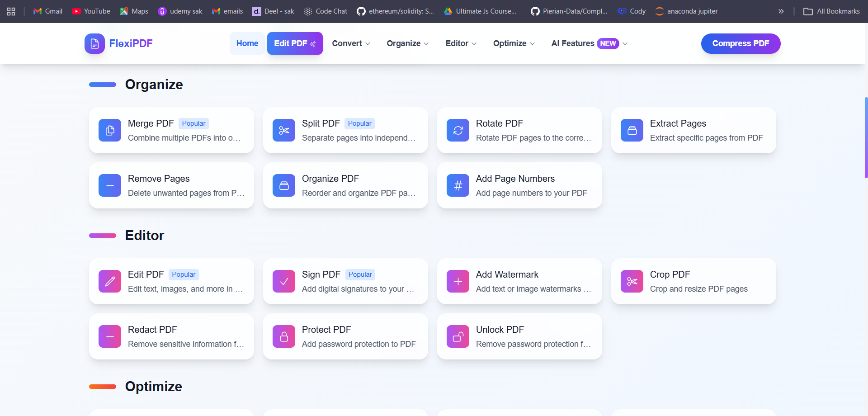
Task: Open the anaconda jupiter bookmark
Action: (x=686, y=11)
